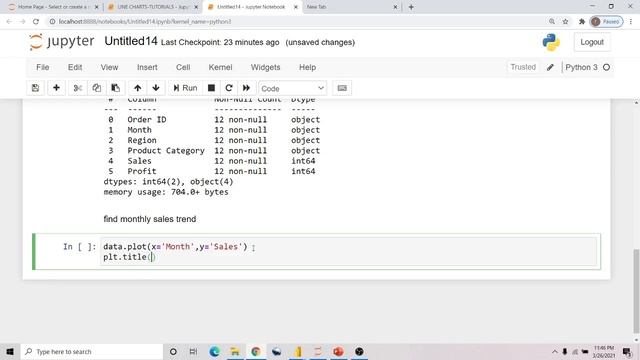
Task: Open the File menu
Action: 42,67
